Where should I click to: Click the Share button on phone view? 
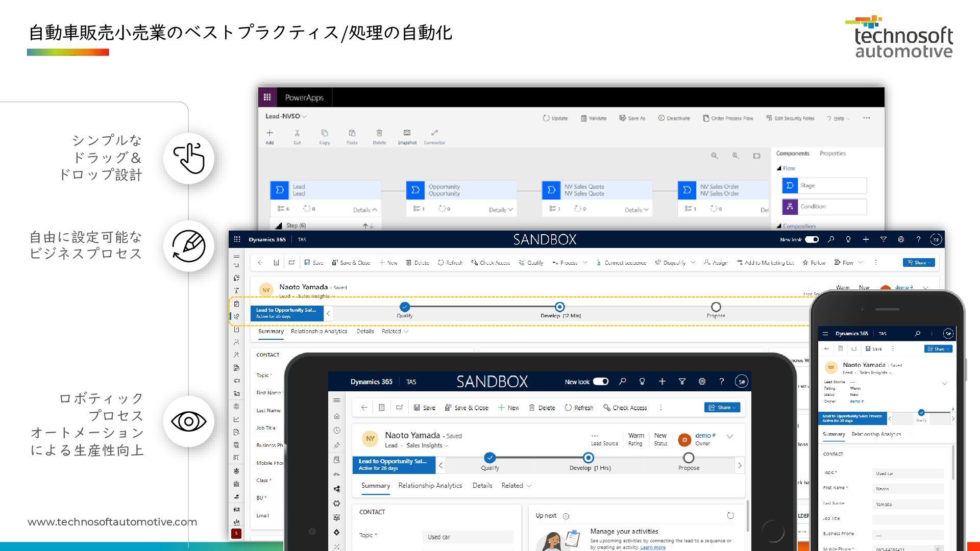tap(939, 349)
